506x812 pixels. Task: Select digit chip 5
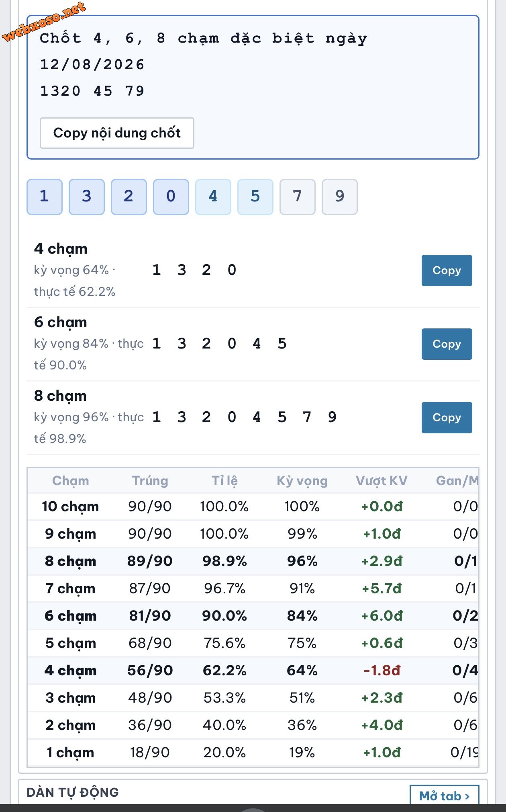click(255, 197)
